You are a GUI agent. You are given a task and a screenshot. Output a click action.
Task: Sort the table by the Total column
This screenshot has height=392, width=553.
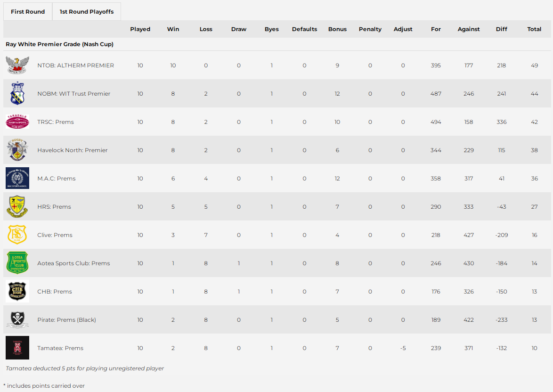534,29
